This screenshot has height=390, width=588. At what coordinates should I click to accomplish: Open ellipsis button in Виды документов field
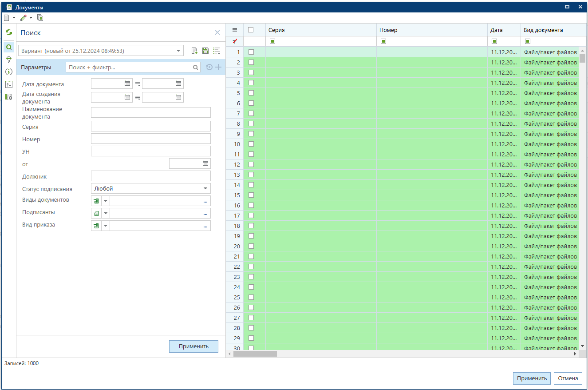tap(205, 201)
